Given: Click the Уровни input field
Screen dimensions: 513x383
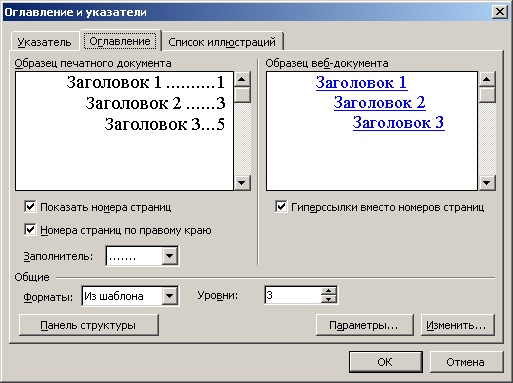Looking at the screenshot, I should coord(293,295).
